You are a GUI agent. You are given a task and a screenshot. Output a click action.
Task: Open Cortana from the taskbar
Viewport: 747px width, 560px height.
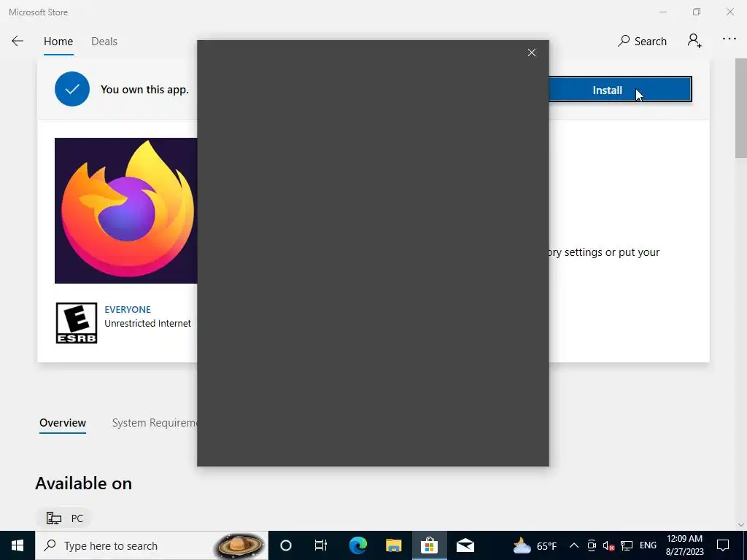286,545
